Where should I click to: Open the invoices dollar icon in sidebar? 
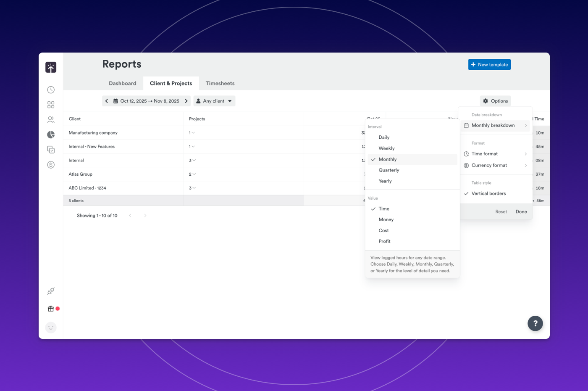[x=51, y=165]
